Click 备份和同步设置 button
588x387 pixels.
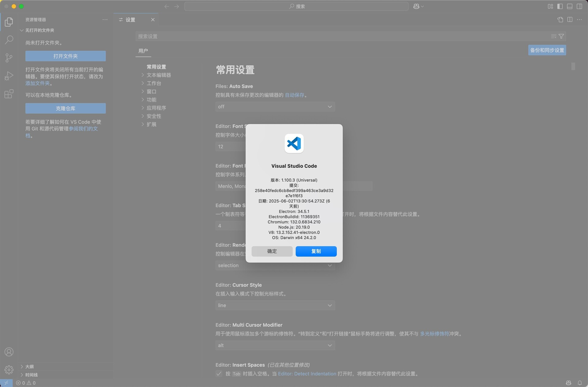pos(547,50)
